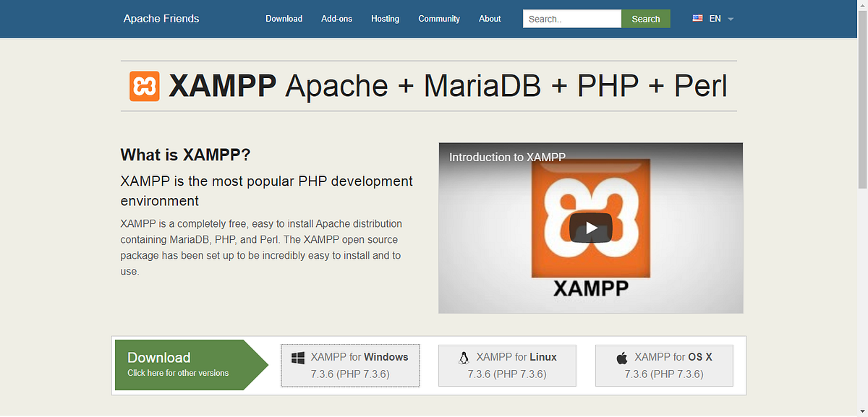
Task: Select the Windows icon on the download card
Action: (x=297, y=357)
